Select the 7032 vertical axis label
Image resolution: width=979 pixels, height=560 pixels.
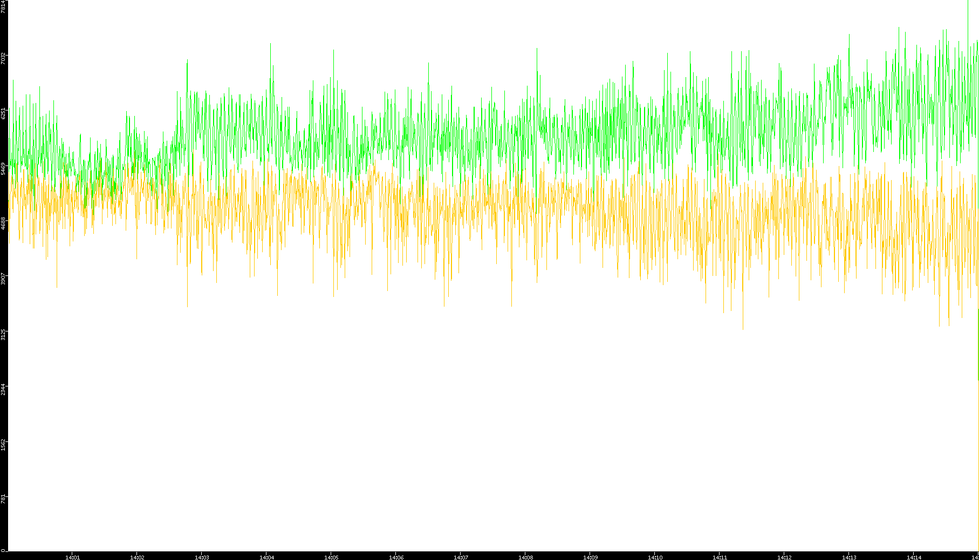(4, 58)
